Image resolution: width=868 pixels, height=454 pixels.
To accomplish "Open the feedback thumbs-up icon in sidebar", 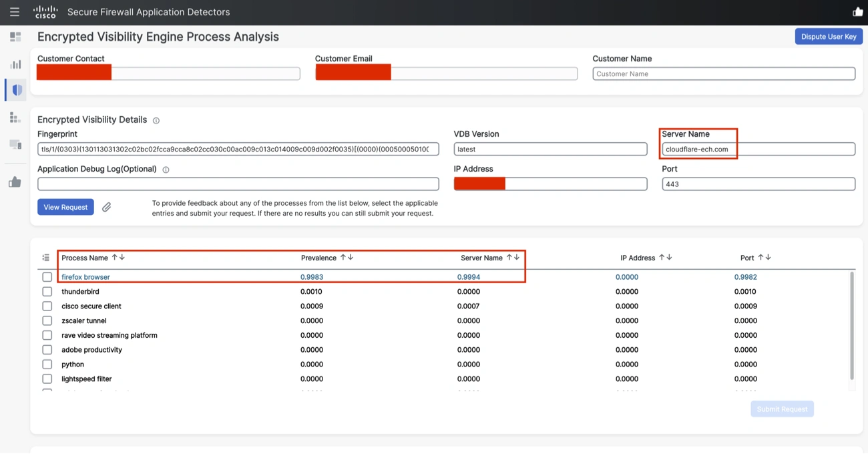I will point(15,182).
